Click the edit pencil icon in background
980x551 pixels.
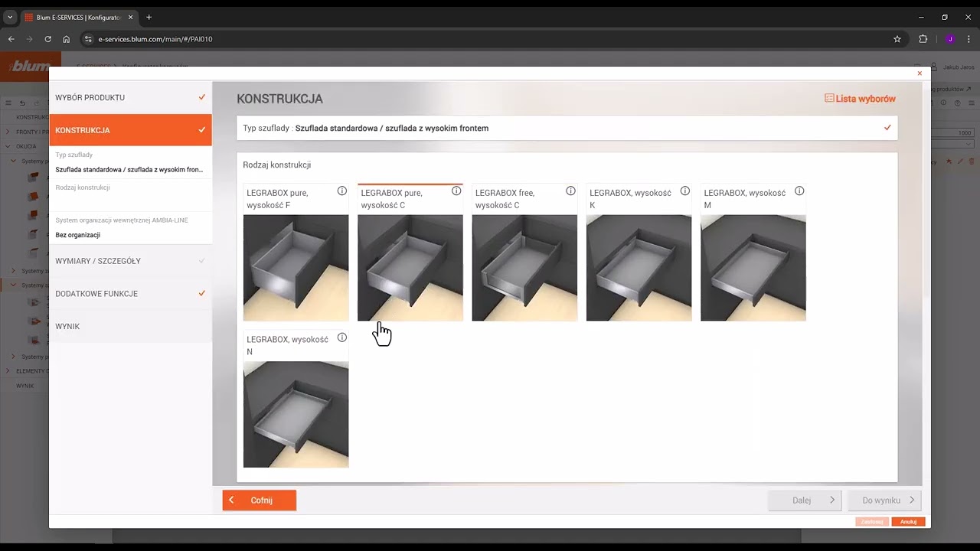961,161
